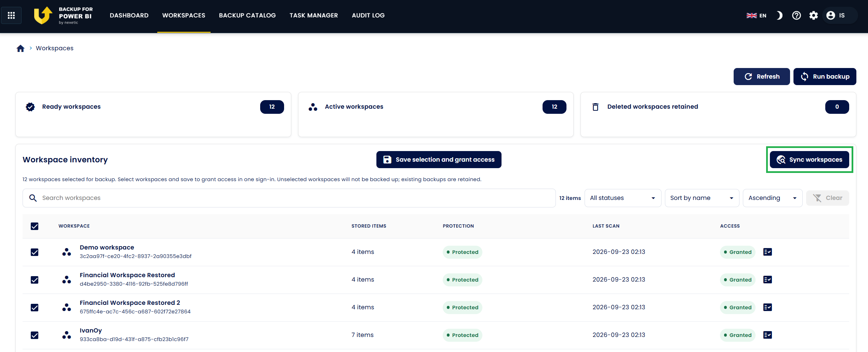Click the Workspaces breadcrumb link
868x352 pixels.
55,48
